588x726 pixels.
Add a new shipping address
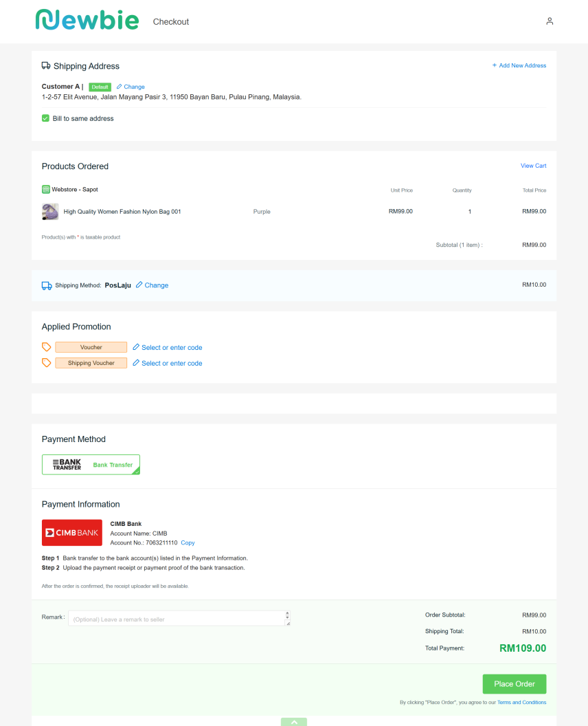519,65
